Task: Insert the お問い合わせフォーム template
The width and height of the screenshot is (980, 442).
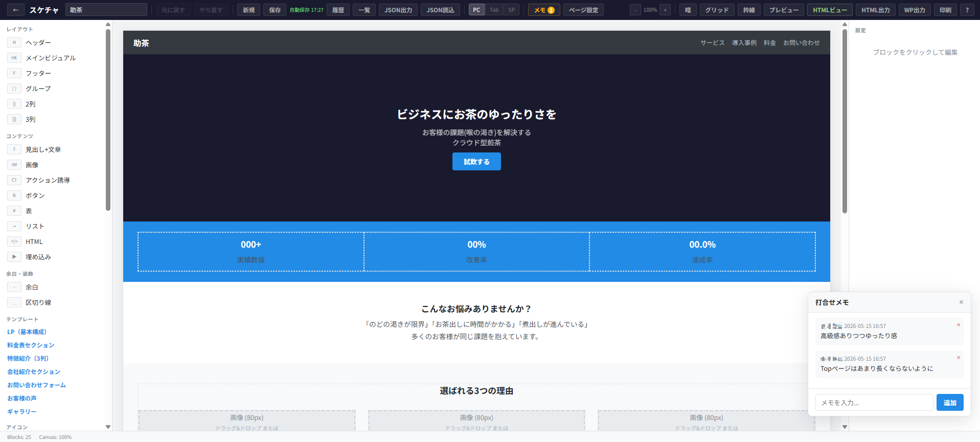Action: tap(36, 385)
